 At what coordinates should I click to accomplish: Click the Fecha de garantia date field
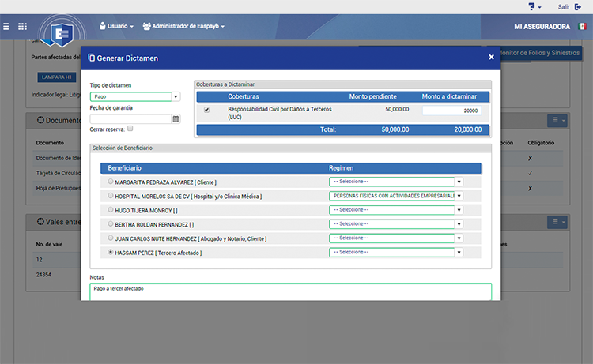130,119
